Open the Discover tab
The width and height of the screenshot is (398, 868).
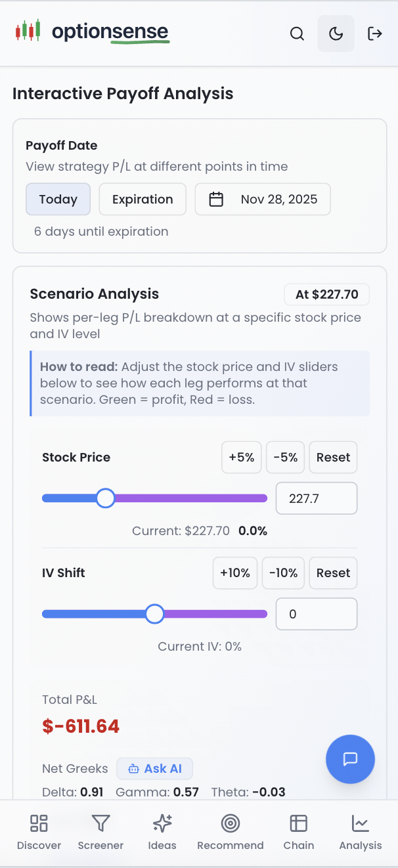[39, 832]
